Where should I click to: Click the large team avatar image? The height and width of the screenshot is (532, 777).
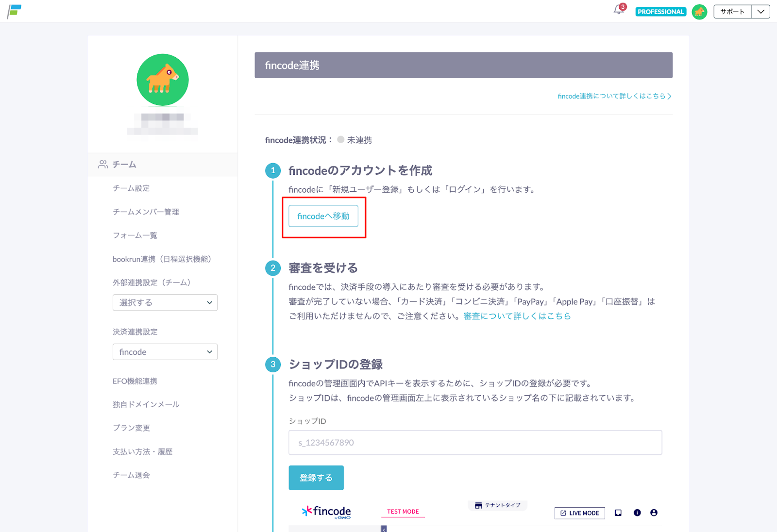click(x=163, y=80)
